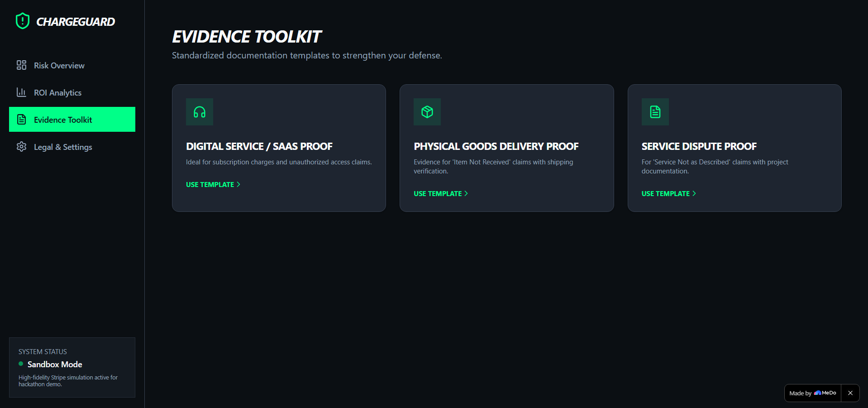
Task: Use template for Physical Goods Delivery Proof
Action: [441, 194]
